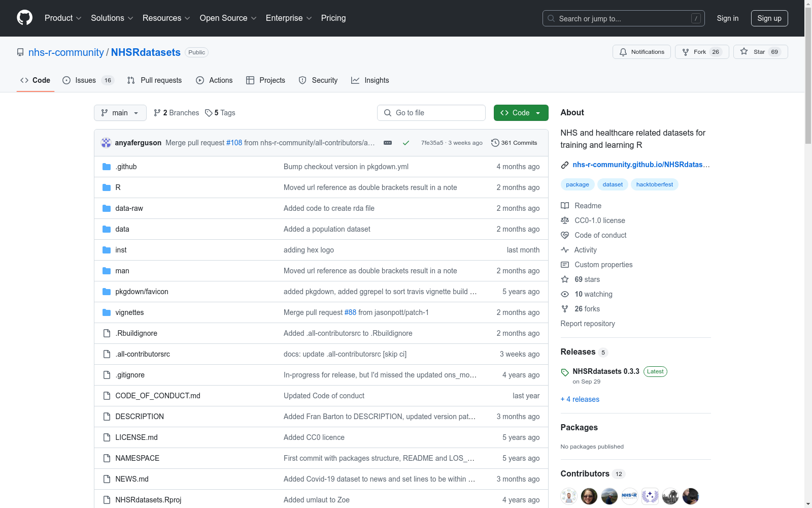Click the Sign up button
The height and width of the screenshot is (508, 812).
769,18
